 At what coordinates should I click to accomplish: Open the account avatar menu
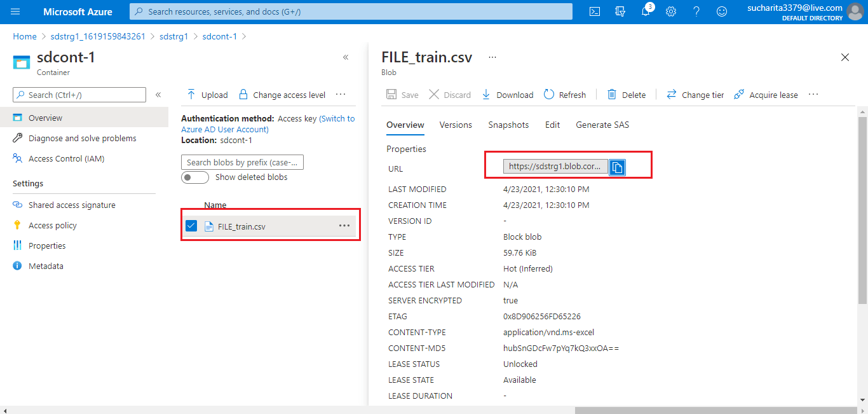point(855,12)
